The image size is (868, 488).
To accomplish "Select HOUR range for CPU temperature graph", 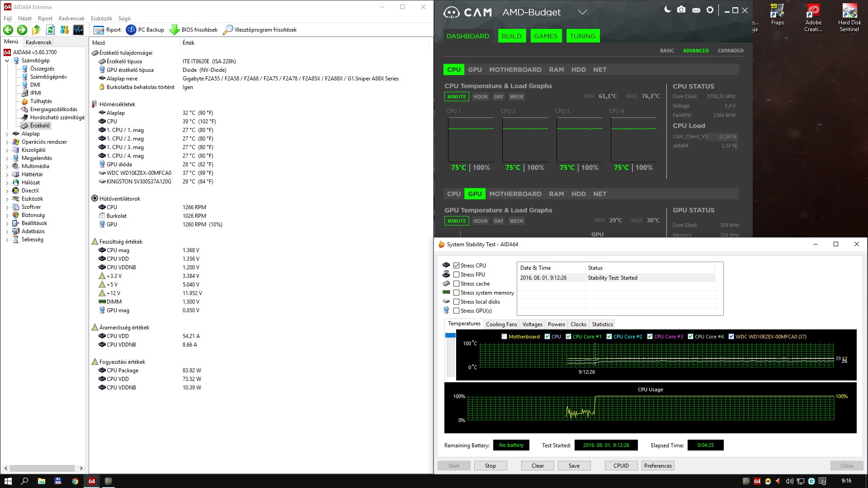I will pos(480,97).
